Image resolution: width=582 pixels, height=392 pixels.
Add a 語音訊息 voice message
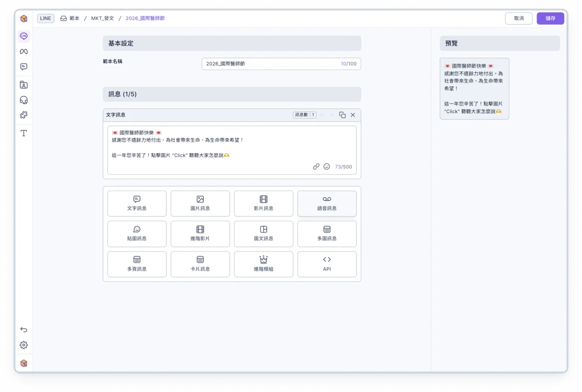(x=327, y=204)
